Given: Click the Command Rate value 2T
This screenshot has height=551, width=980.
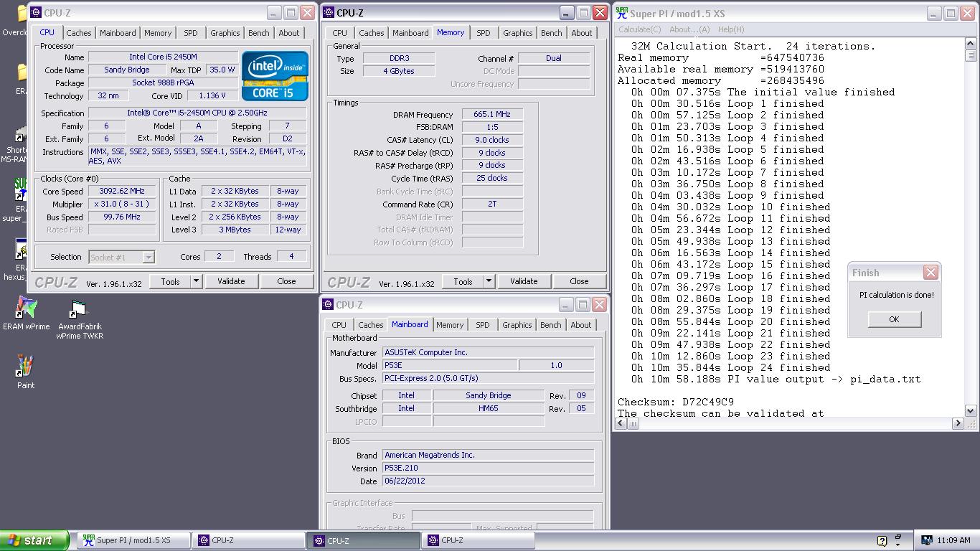Looking at the screenshot, I should coord(492,204).
